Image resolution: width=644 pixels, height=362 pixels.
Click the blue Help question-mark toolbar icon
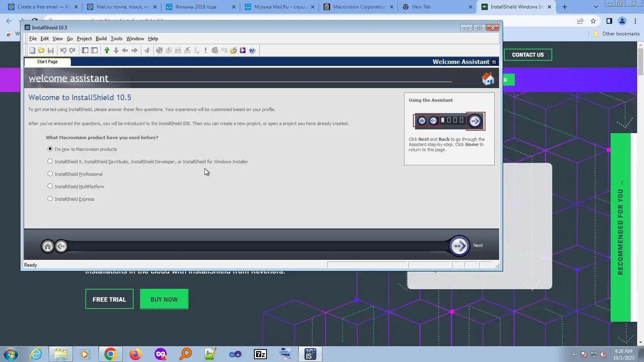pyautogui.click(x=252, y=50)
